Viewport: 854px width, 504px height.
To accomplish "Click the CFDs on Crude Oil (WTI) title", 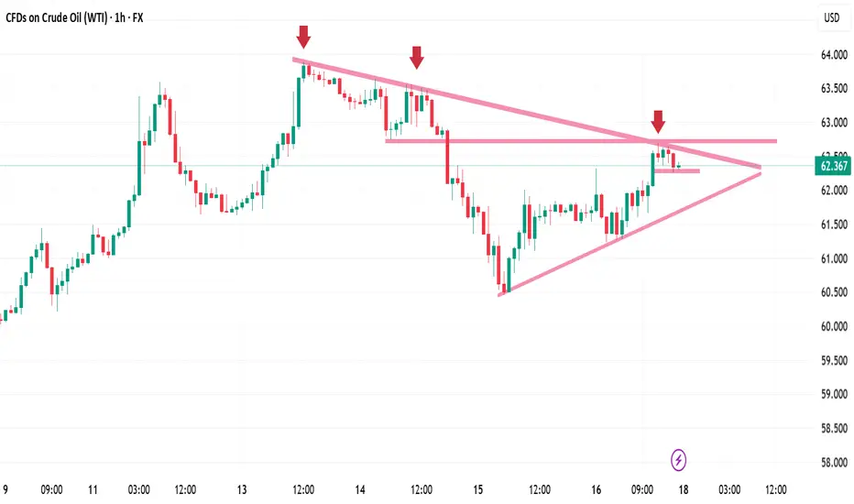I will tap(57, 17).
